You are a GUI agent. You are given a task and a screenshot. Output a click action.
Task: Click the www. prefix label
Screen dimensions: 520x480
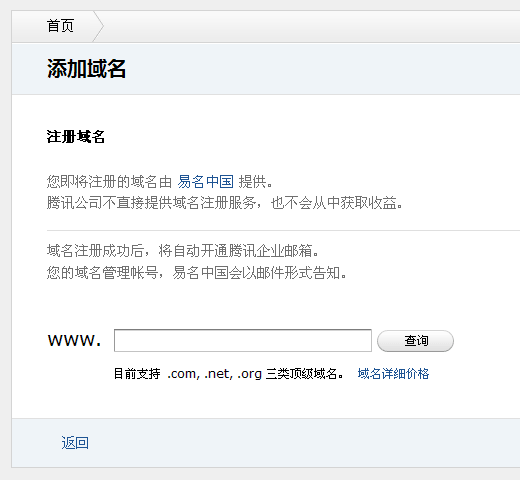[74, 341]
